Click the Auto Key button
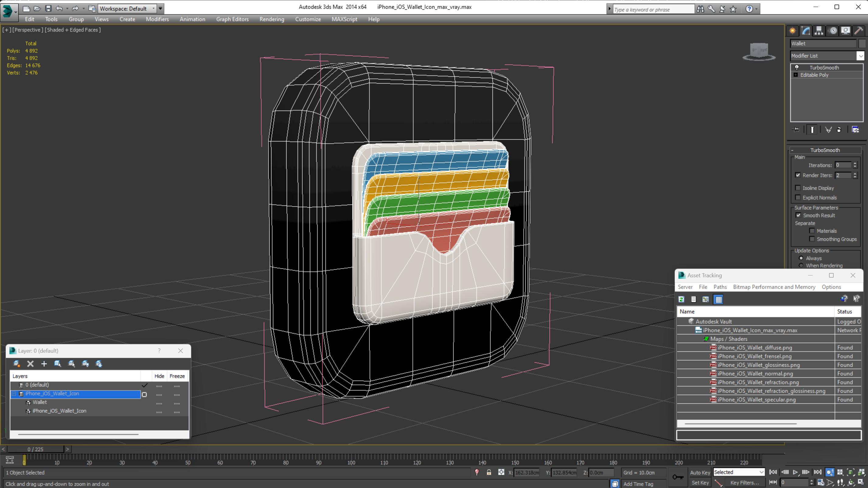The height and width of the screenshot is (488, 868). 700,472
